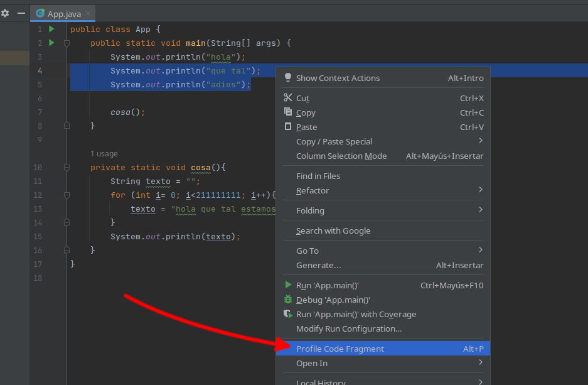Expand the Folding submenu

click(x=310, y=210)
